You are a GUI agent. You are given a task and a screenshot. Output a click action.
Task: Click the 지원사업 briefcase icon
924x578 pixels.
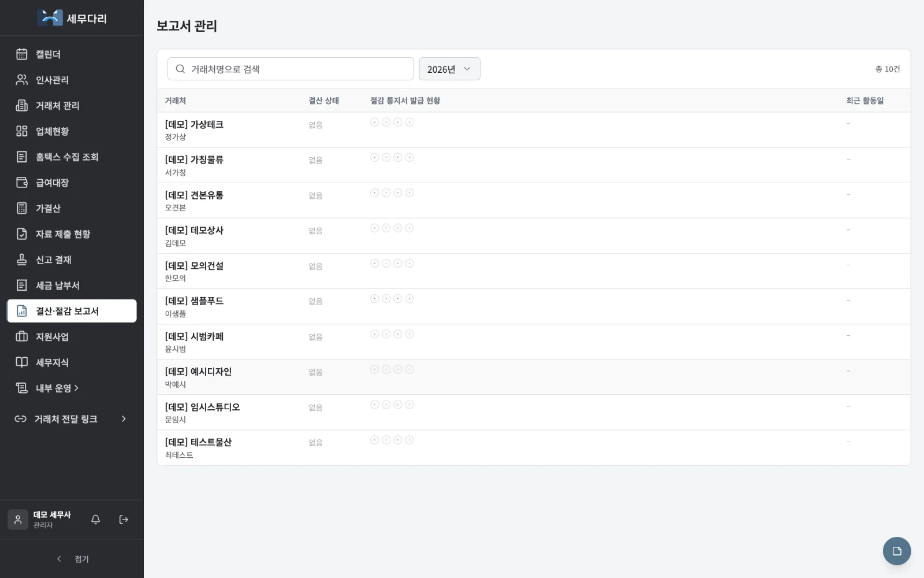[x=22, y=336]
